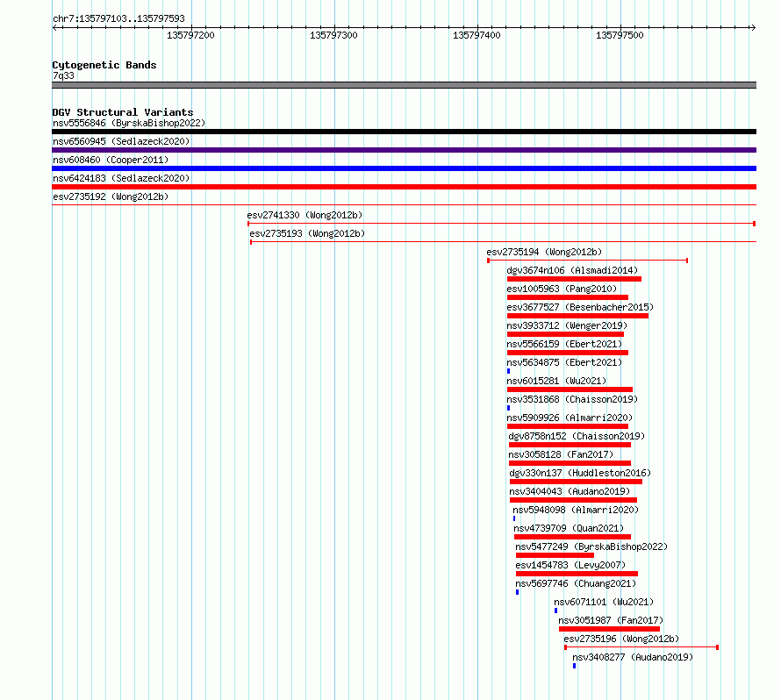Open esv1005963 (Pang2010) variant label
Image resolution: width=781 pixels, height=700 pixels.
tap(562, 289)
